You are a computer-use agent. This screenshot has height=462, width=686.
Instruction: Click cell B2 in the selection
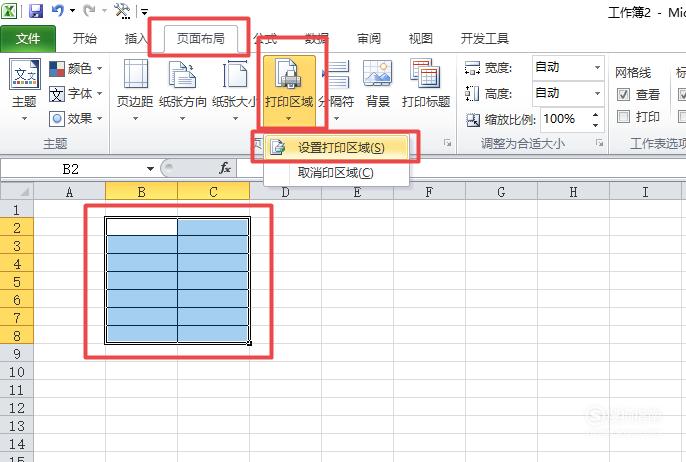click(x=141, y=228)
